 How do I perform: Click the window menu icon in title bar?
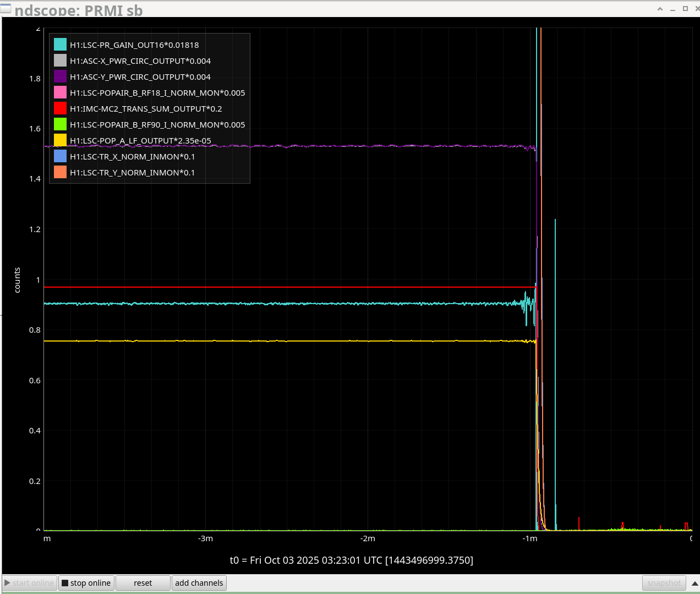point(6,8)
